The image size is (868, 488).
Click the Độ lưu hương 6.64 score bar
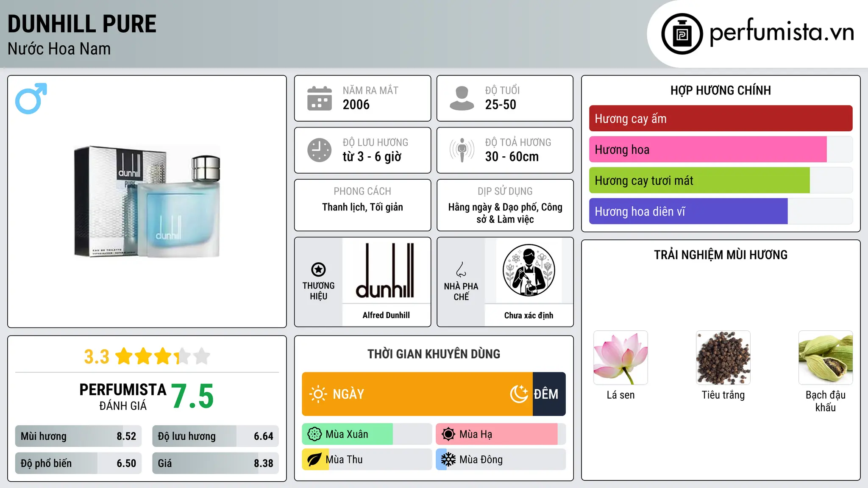point(215,436)
